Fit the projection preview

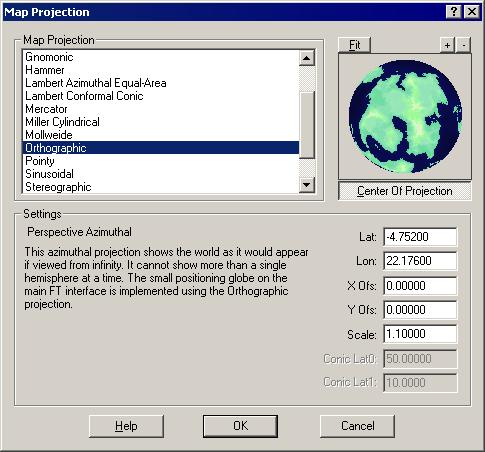tap(354, 45)
